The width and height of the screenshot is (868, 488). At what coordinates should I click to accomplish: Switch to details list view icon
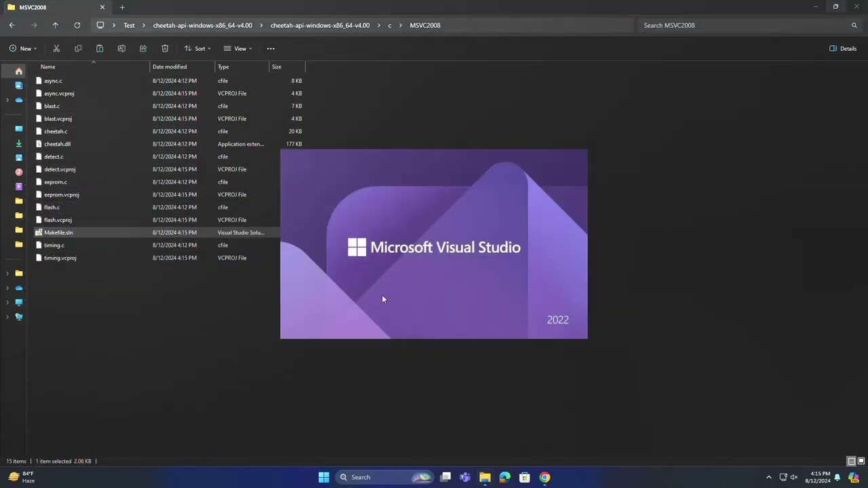click(x=851, y=462)
